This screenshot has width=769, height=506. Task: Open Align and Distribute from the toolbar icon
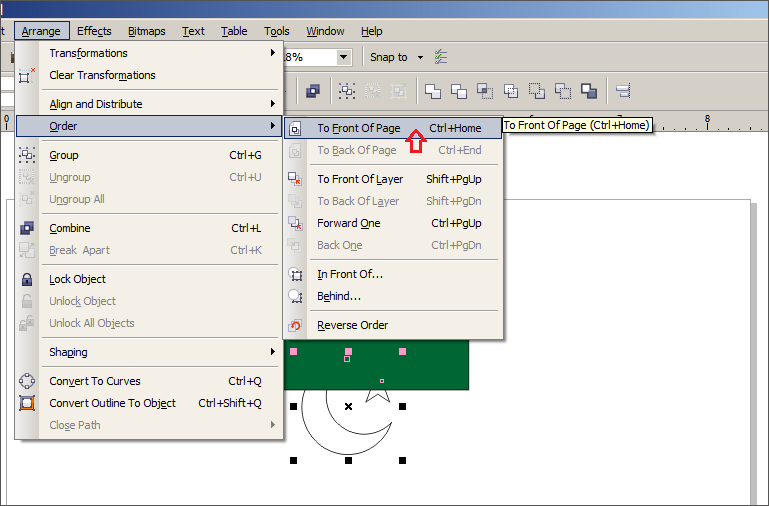tap(622, 91)
